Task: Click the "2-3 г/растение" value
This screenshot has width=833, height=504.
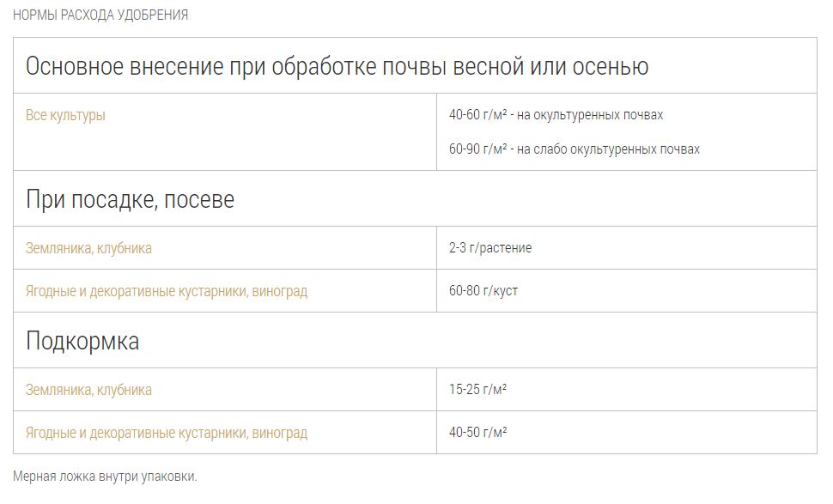Action: (490, 248)
